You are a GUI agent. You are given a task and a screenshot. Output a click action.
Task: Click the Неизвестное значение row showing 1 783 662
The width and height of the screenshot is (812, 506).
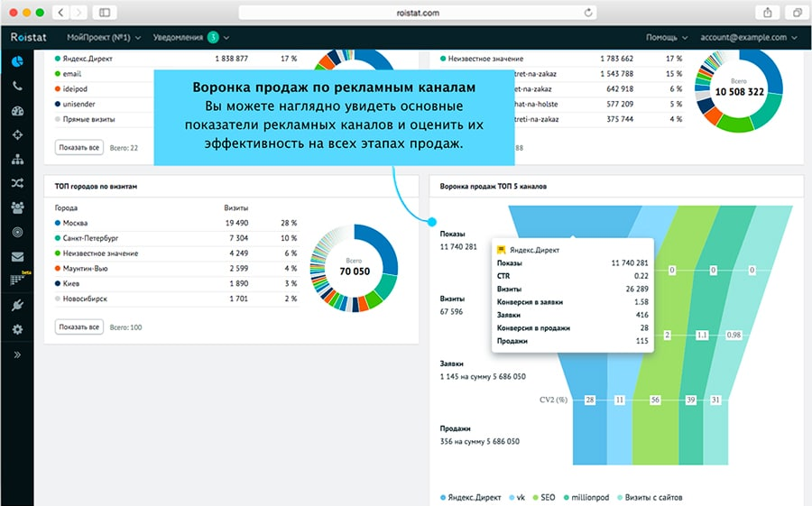(561, 59)
